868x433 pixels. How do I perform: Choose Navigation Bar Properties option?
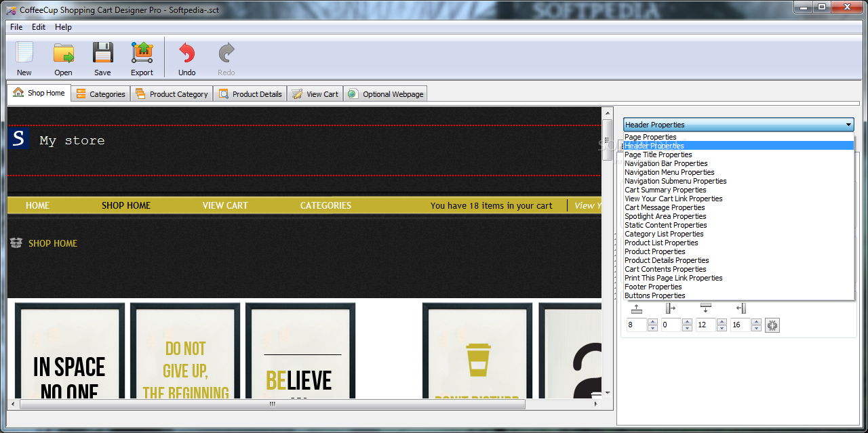coord(738,163)
